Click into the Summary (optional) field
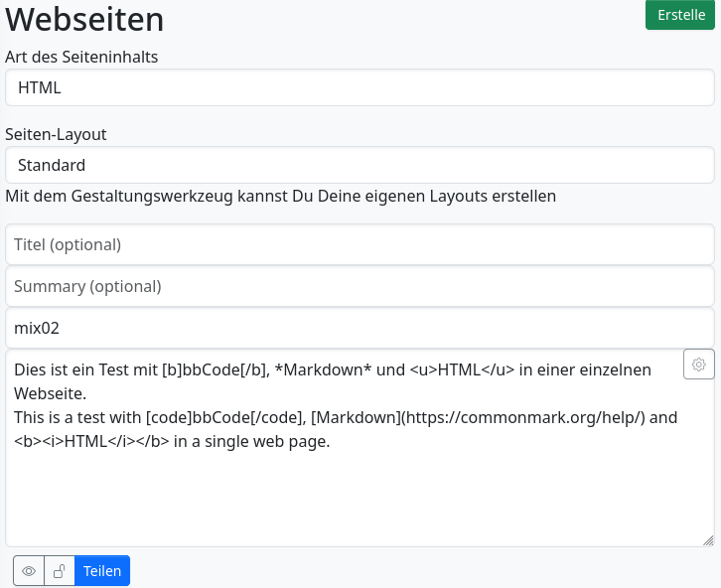Image resolution: width=721 pixels, height=588 pixels. click(x=360, y=286)
